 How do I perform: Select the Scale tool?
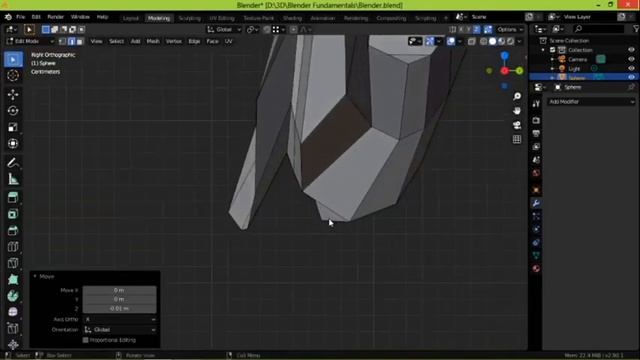[13, 127]
